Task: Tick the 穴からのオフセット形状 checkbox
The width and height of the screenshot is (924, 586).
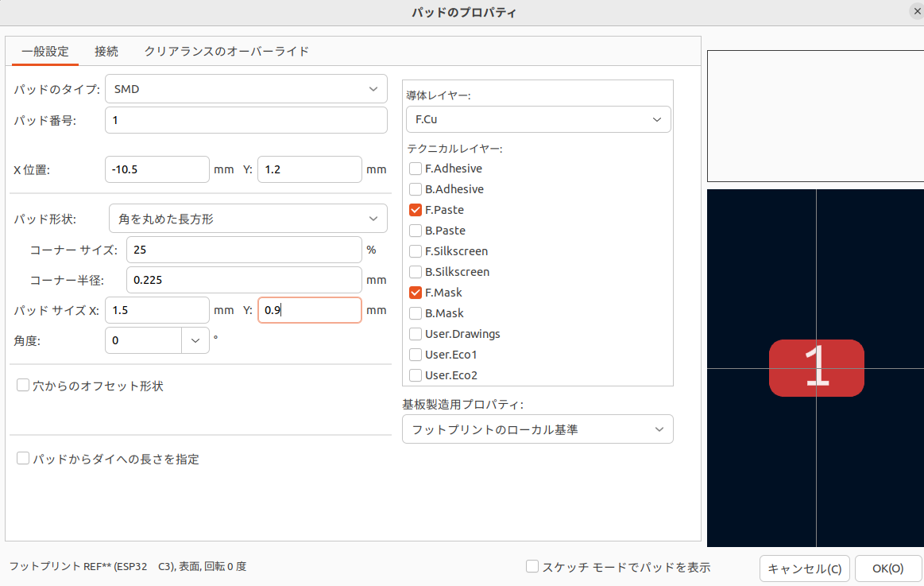Action: pos(23,386)
